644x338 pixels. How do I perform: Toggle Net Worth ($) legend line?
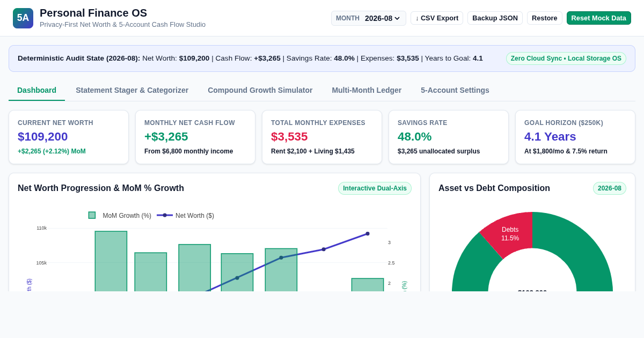click(x=165, y=215)
